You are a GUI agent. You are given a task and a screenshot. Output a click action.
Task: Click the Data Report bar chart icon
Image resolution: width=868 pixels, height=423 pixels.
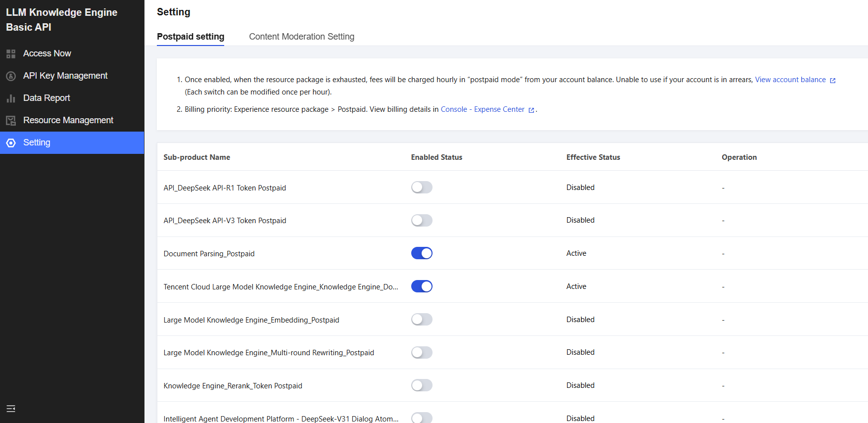coord(11,98)
